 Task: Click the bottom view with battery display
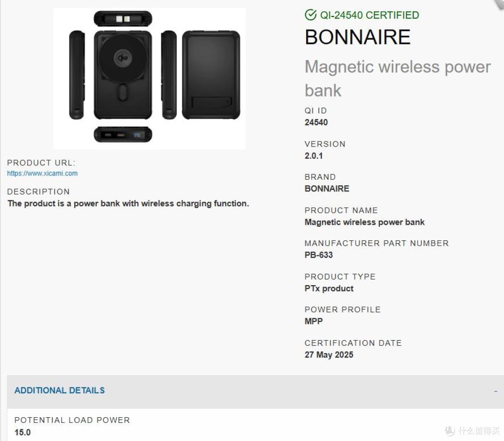point(123,134)
